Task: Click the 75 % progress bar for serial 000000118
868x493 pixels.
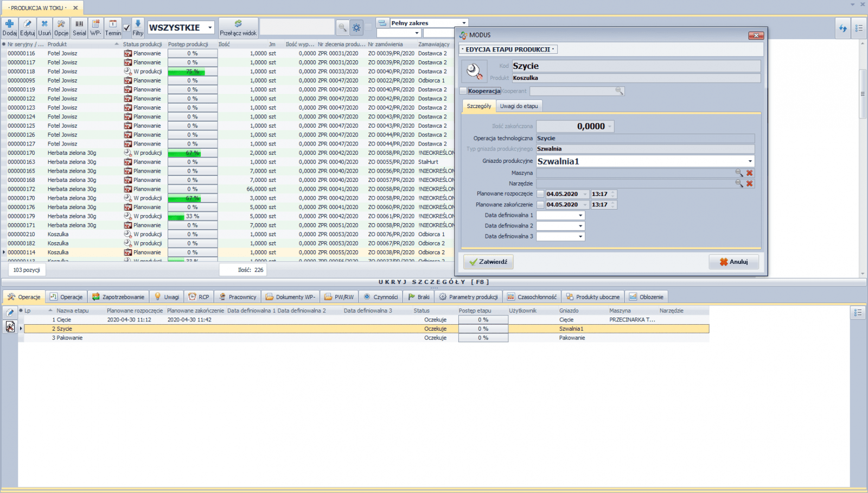Action: [x=193, y=72]
